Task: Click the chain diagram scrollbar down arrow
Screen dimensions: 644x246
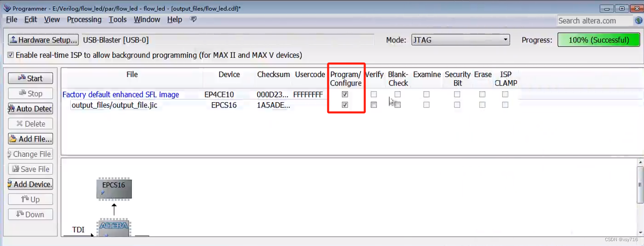Action: coord(640,233)
